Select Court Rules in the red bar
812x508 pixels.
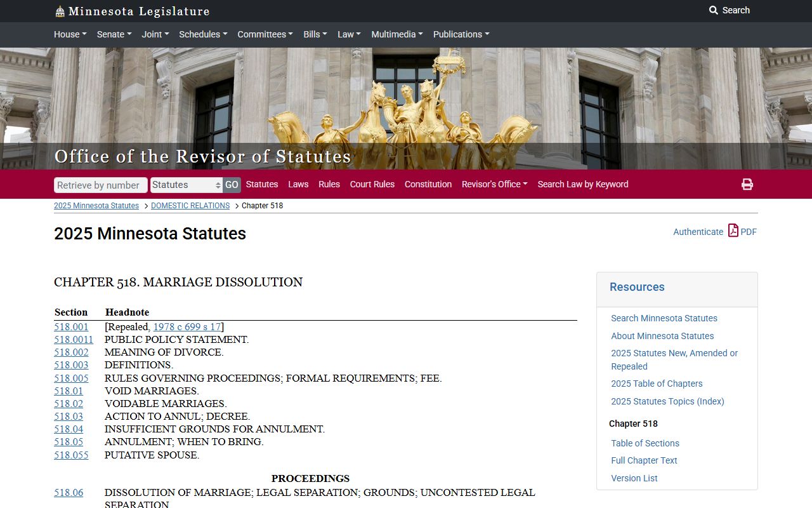[372, 184]
